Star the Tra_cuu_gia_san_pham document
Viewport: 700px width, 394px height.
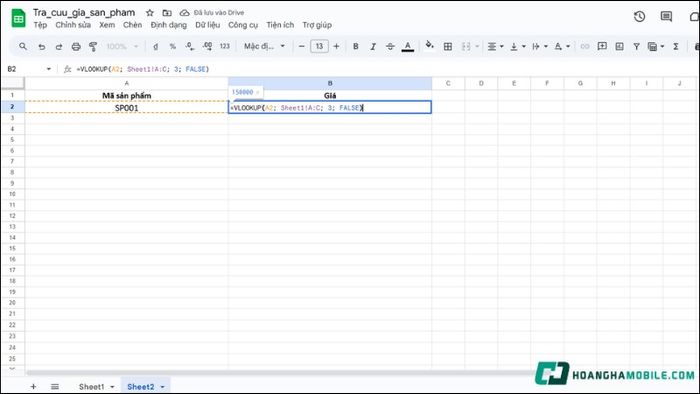click(x=150, y=13)
